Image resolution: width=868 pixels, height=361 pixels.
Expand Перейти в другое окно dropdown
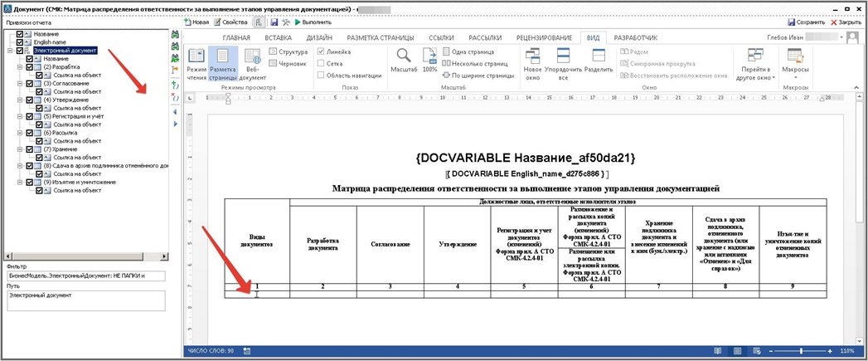click(x=754, y=64)
